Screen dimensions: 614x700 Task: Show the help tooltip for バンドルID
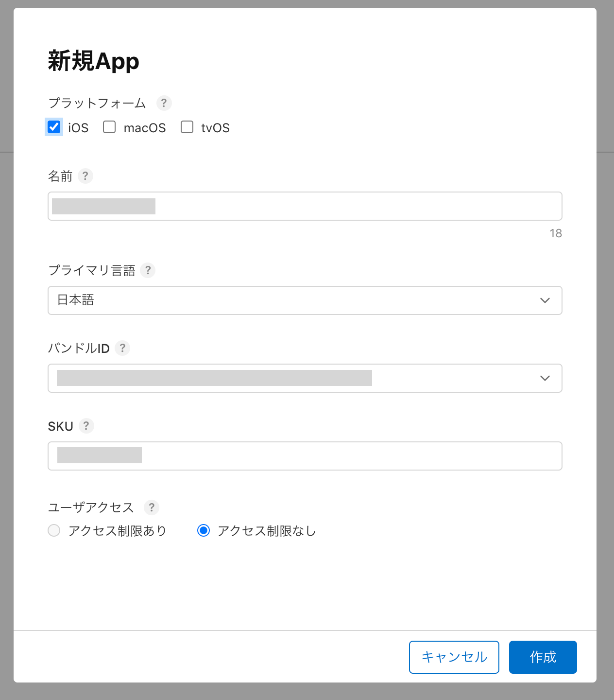pyautogui.click(x=122, y=348)
